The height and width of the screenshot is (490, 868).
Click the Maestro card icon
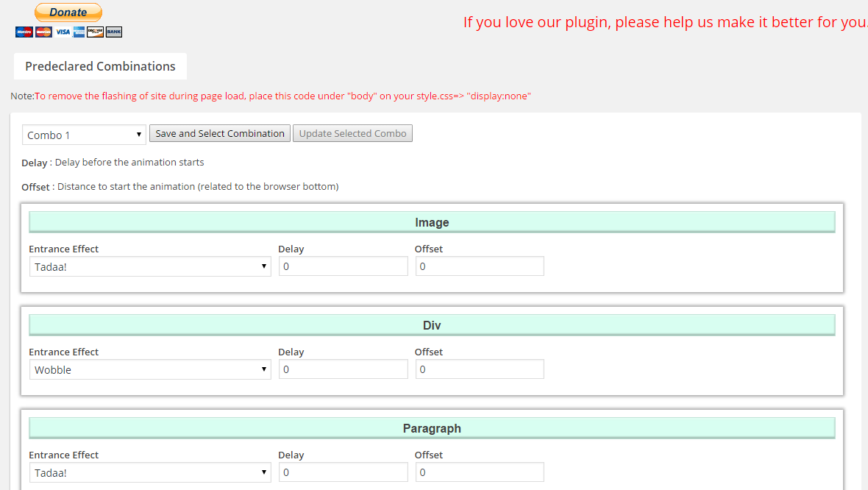[x=24, y=32]
